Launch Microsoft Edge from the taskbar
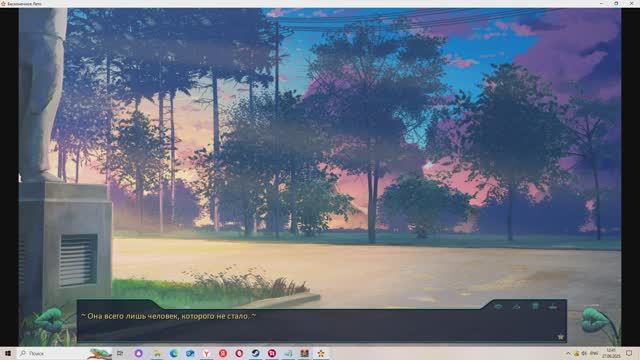Screen dimensions: 640x360 pos(173,353)
